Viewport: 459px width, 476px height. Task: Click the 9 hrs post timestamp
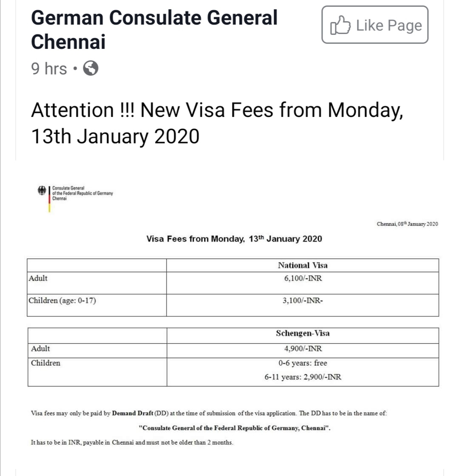click(49, 68)
